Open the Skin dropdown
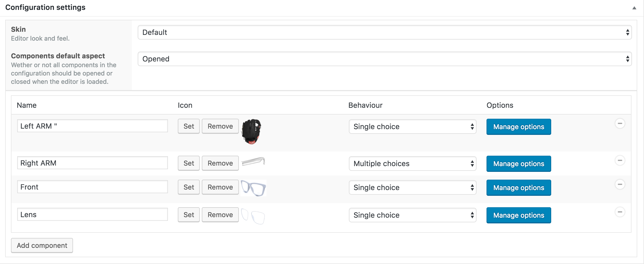The image size is (644, 264). [x=385, y=32]
